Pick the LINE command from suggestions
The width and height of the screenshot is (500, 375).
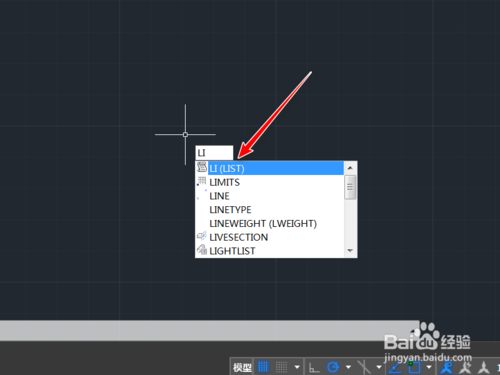point(269,196)
